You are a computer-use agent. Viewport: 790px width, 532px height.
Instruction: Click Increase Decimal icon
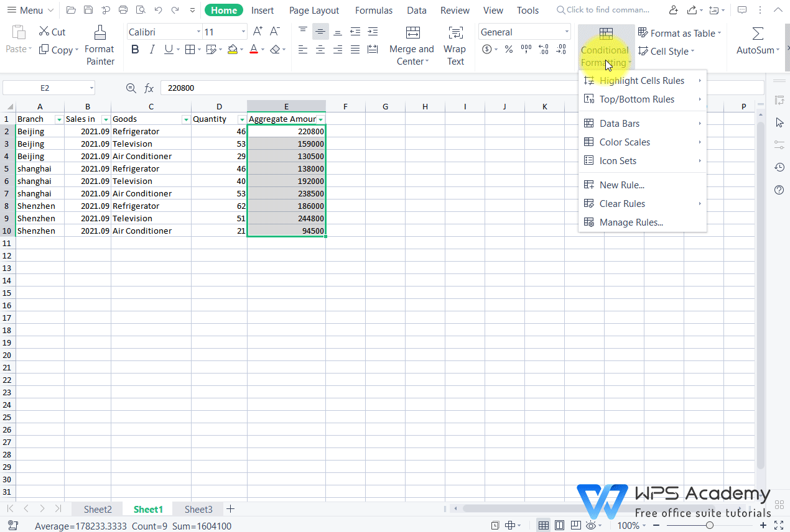pyautogui.click(x=544, y=50)
